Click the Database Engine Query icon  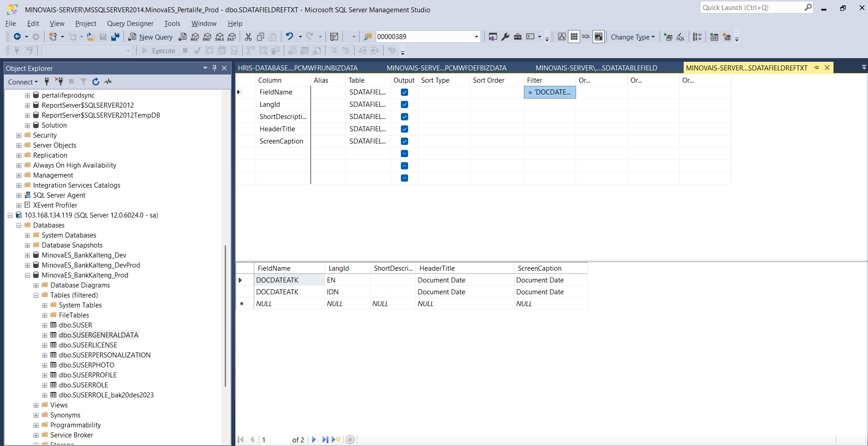(x=182, y=37)
